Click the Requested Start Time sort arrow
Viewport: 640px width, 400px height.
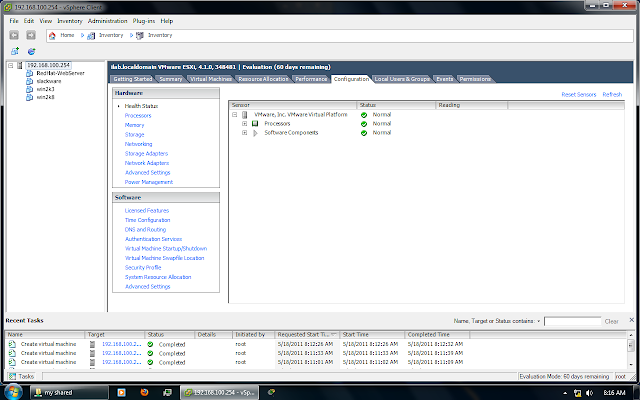pyautogui.click(x=333, y=334)
